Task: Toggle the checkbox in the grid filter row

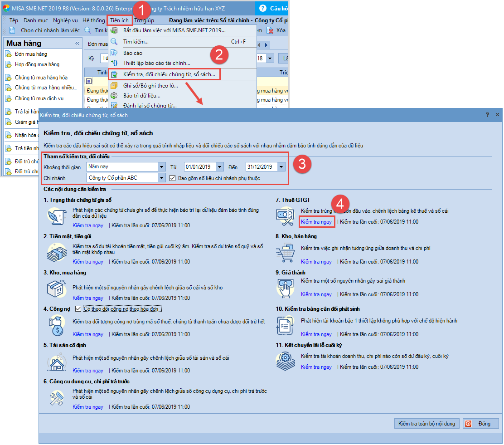Action: (x=89, y=81)
